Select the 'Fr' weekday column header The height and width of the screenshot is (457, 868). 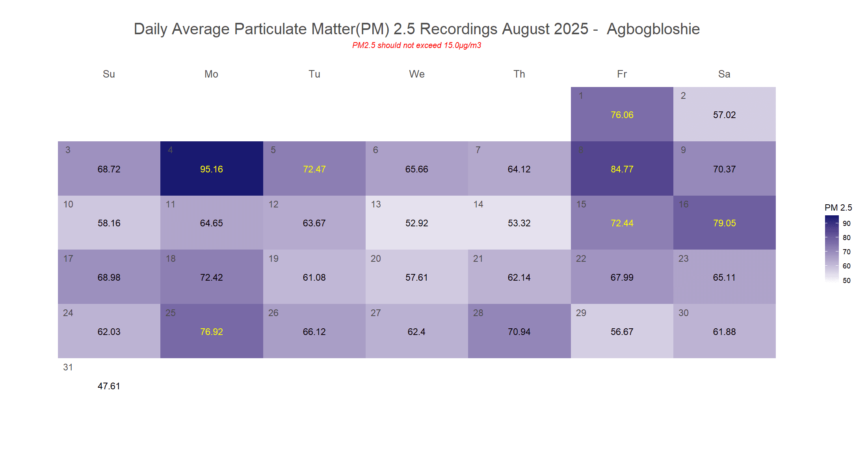[x=622, y=74]
